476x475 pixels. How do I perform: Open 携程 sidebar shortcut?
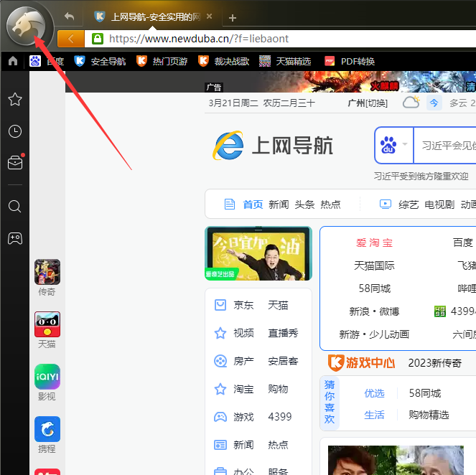click(47, 435)
